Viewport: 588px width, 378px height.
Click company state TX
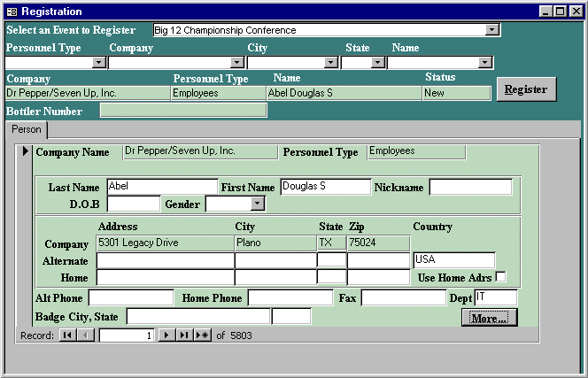click(x=331, y=243)
